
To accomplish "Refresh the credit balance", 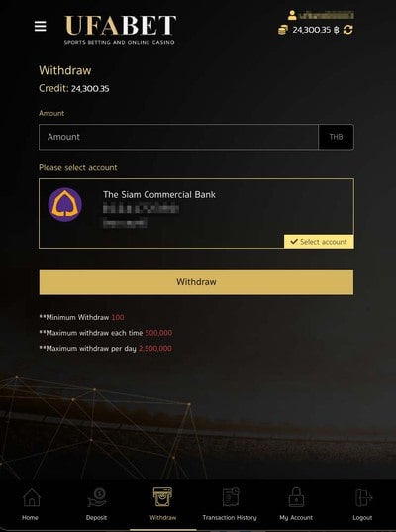I will click(x=347, y=30).
